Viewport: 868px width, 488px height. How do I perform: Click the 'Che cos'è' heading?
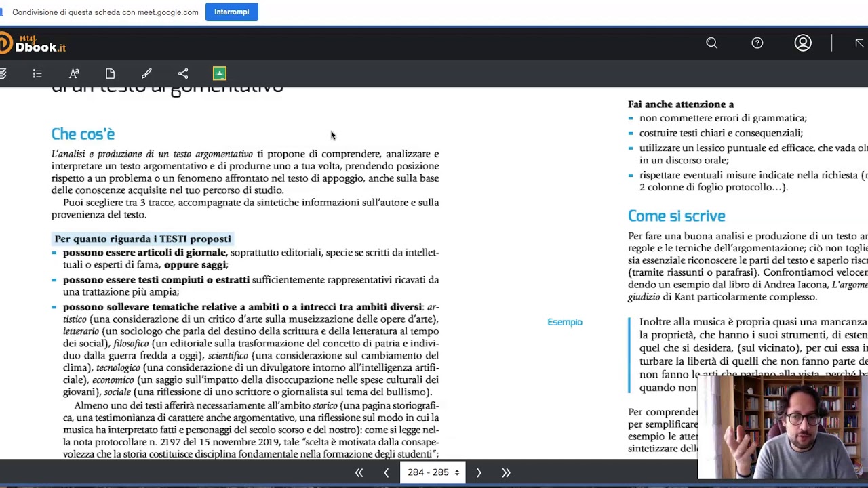(x=83, y=134)
